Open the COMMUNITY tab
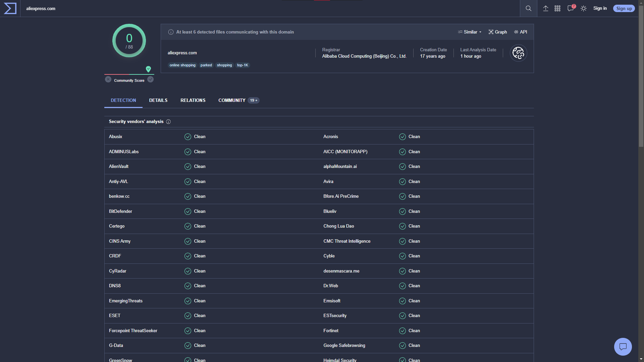 coord(232,100)
